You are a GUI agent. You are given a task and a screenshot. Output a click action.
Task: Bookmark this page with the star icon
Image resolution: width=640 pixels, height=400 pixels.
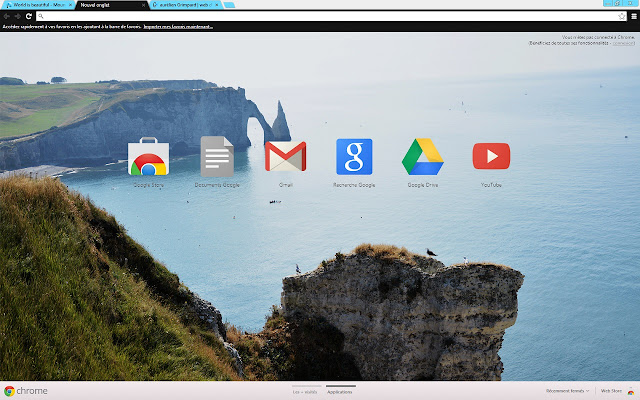click(622, 16)
